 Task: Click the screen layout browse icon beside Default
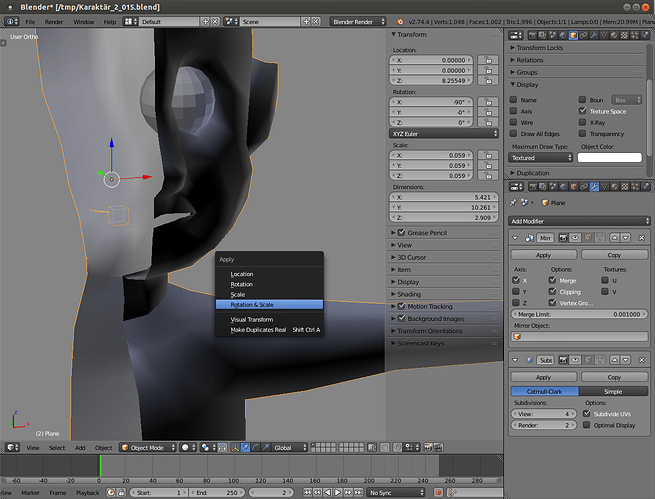coord(130,21)
